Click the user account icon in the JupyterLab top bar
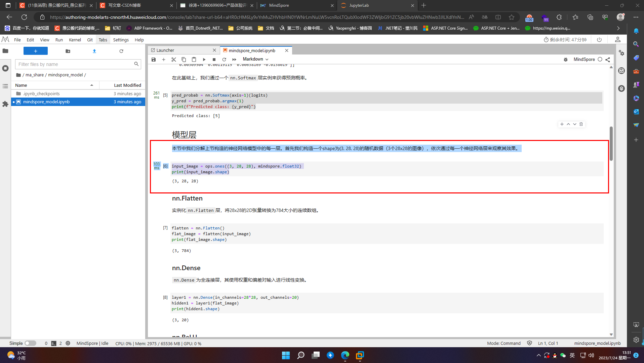 (x=618, y=40)
